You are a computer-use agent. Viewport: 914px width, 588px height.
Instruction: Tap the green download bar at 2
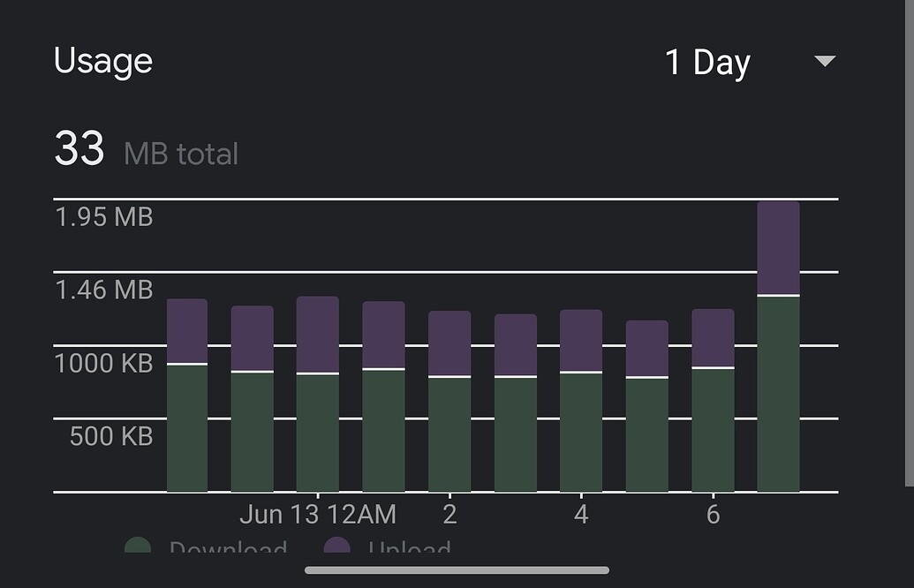449,434
